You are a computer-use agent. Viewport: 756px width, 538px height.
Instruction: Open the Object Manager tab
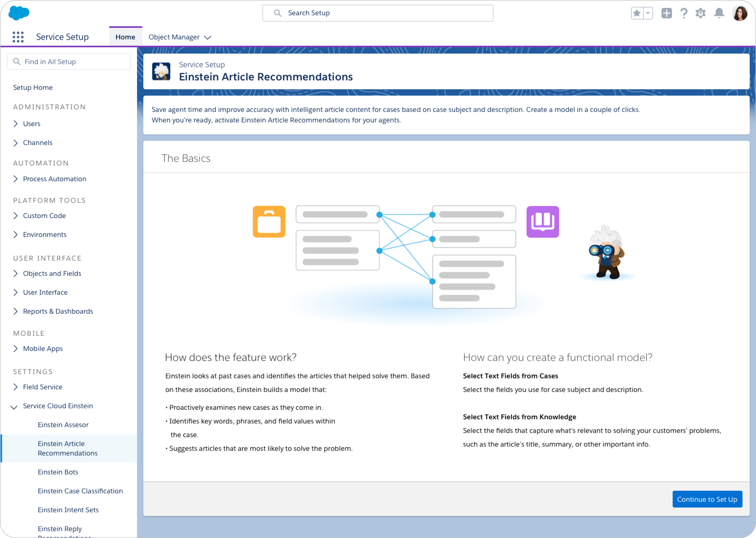tap(174, 37)
